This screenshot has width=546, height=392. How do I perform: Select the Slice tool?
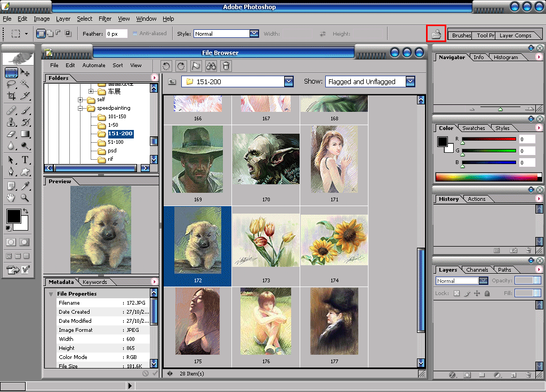(25, 96)
